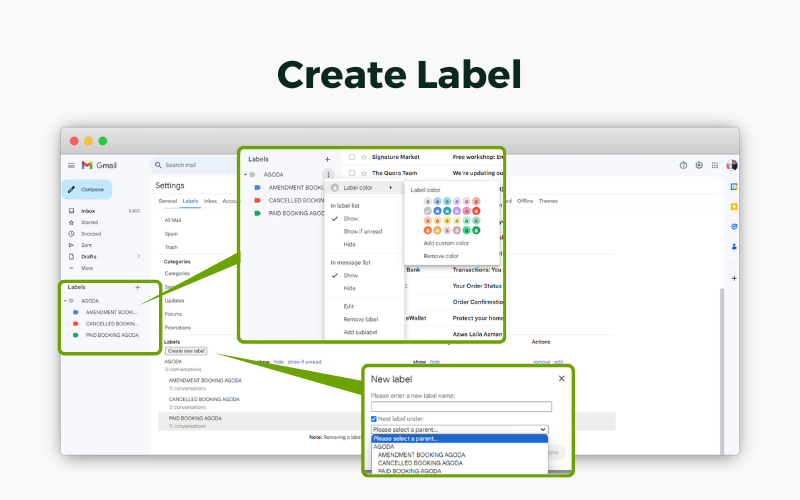Switch to the Themes settings tab
Viewport: 800px width, 500px height.
[548, 201]
